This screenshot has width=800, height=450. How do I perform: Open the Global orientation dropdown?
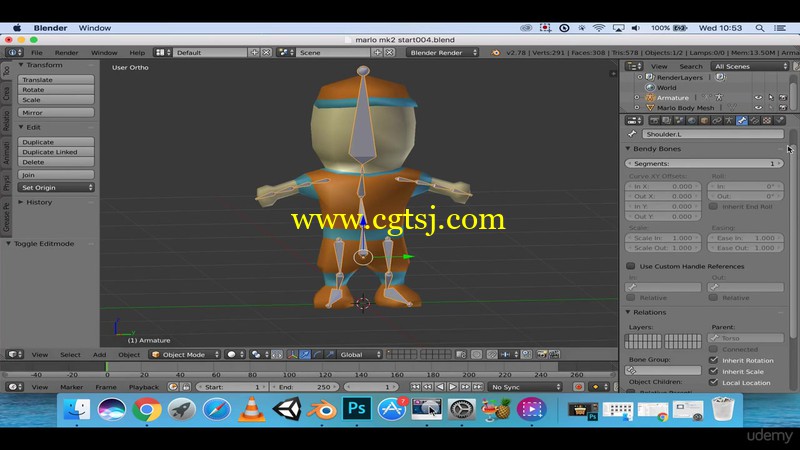(x=360, y=355)
